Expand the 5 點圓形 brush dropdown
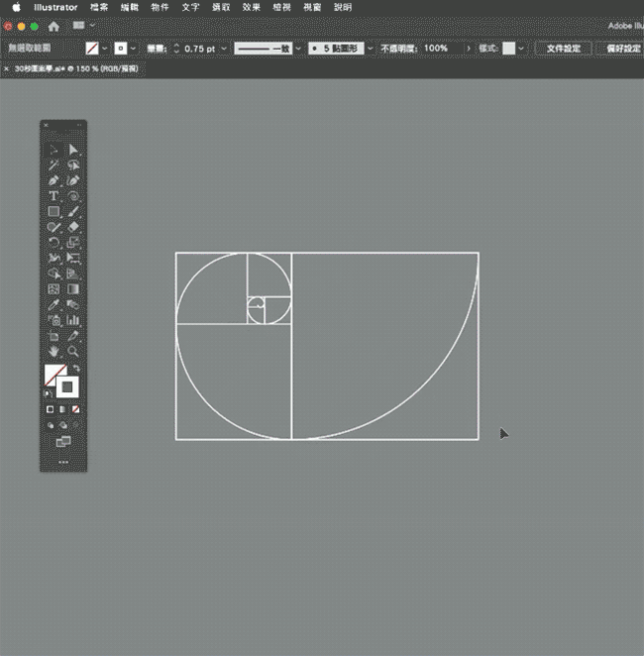644x656 pixels. 371,48
